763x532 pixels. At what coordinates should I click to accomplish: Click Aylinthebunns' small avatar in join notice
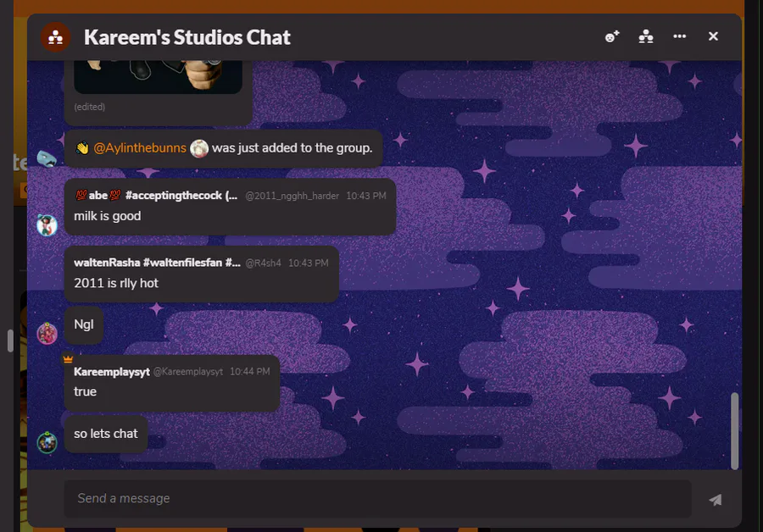[199, 148]
